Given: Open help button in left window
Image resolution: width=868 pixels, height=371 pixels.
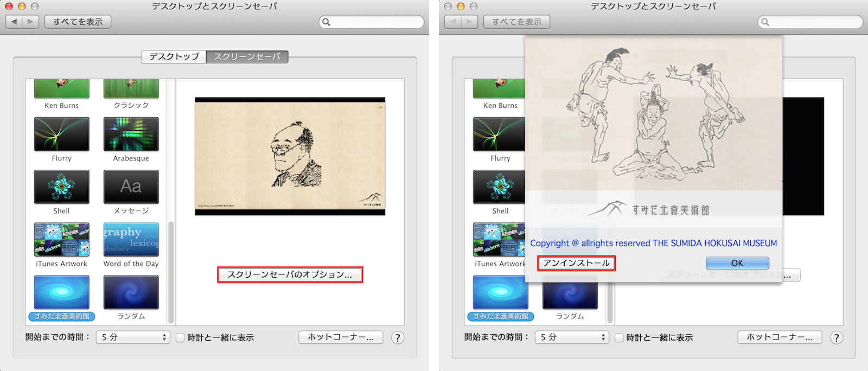Looking at the screenshot, I should [x=398, y=338].
